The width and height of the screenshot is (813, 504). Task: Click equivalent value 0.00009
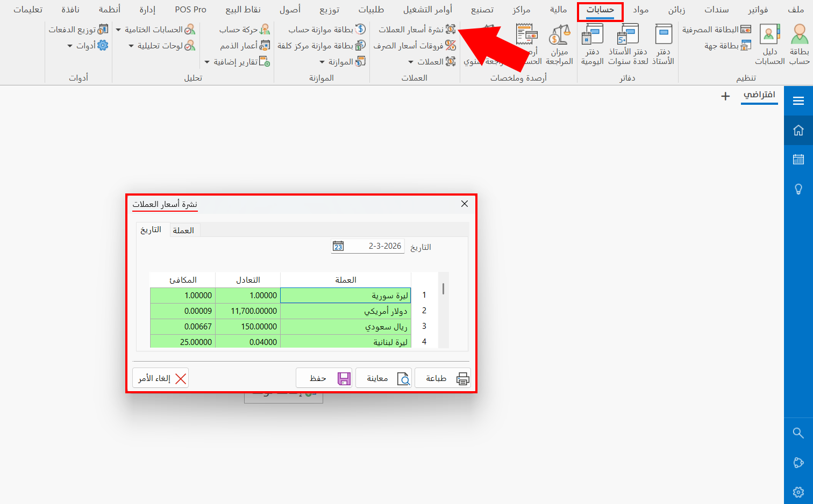pos(183,311)
